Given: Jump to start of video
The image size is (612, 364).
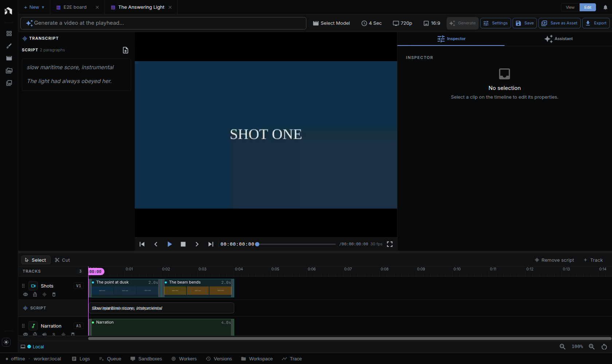Looking at the screenshot, I should point(142,244).
